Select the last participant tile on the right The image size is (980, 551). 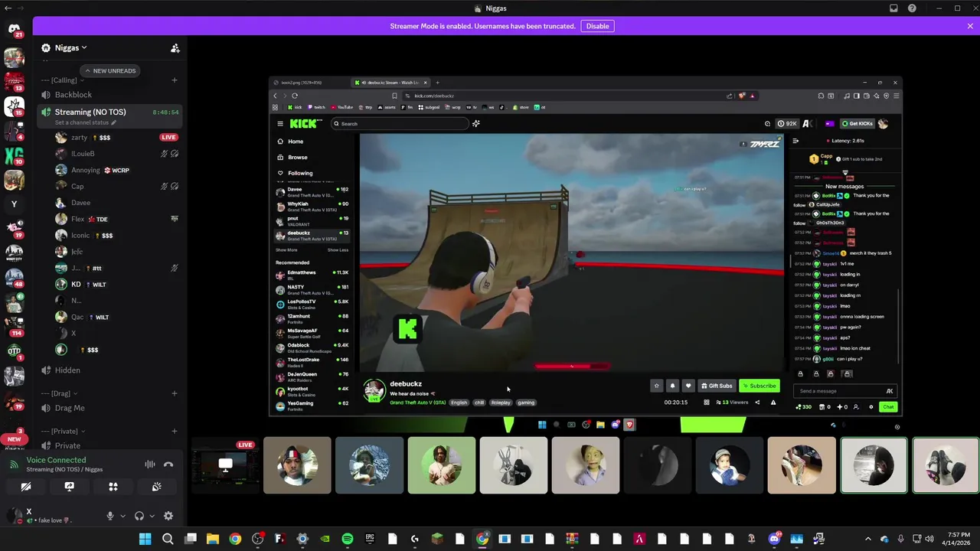tap(945, 465)
